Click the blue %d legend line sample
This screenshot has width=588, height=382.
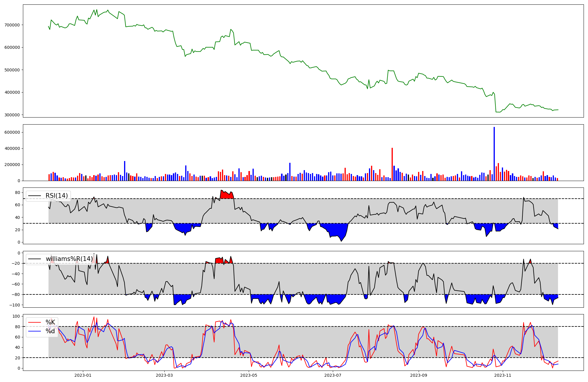34,331
